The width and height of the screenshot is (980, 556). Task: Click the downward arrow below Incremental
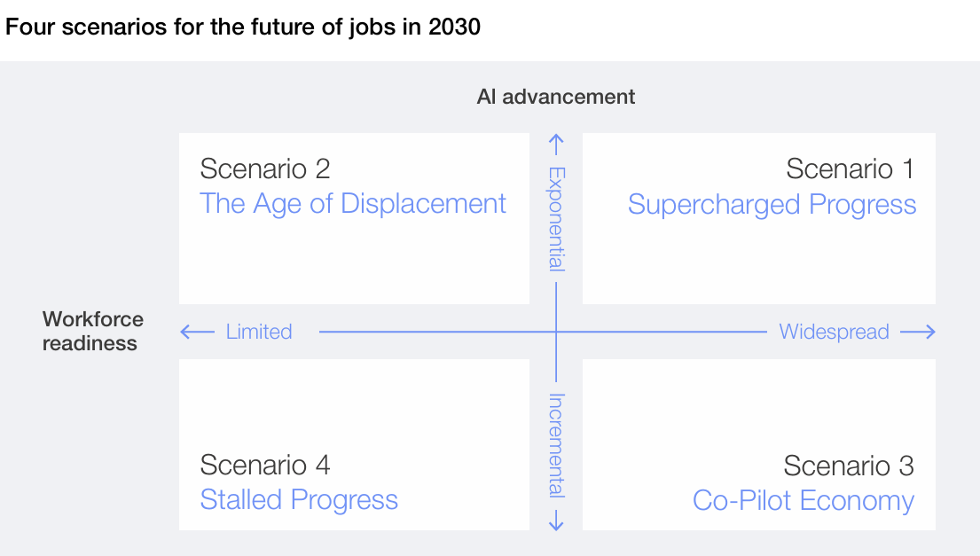pyautogui.click(x=556, y=520)
